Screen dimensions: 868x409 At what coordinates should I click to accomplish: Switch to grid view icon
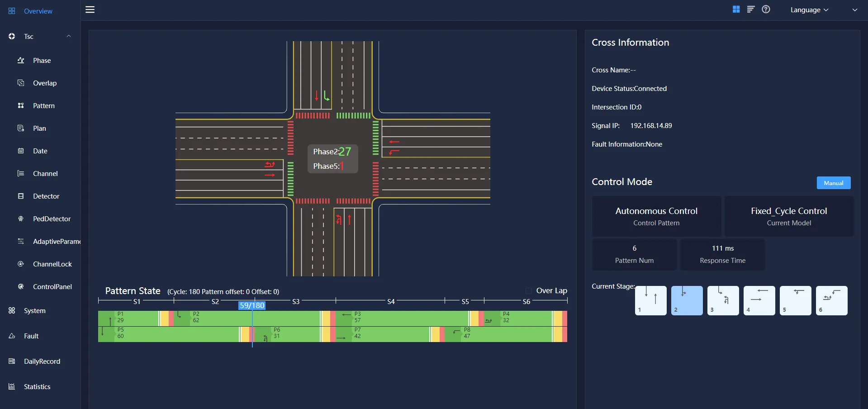click(736, 10)
